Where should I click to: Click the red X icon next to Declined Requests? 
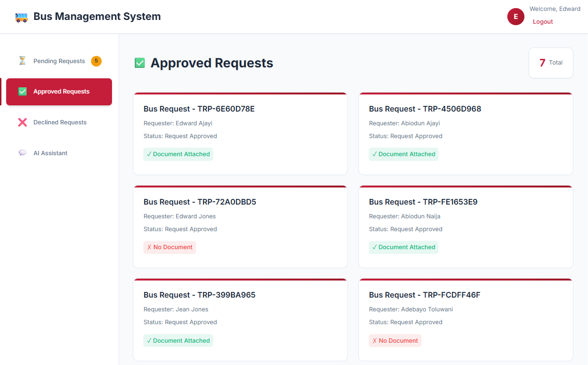(22, 122)
